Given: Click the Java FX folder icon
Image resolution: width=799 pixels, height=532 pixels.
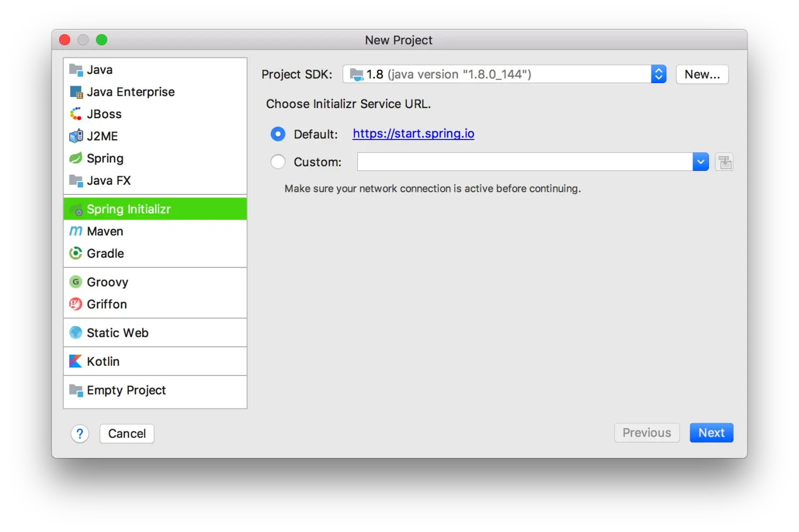Looking at the screenshot, I should click(76, 181).
